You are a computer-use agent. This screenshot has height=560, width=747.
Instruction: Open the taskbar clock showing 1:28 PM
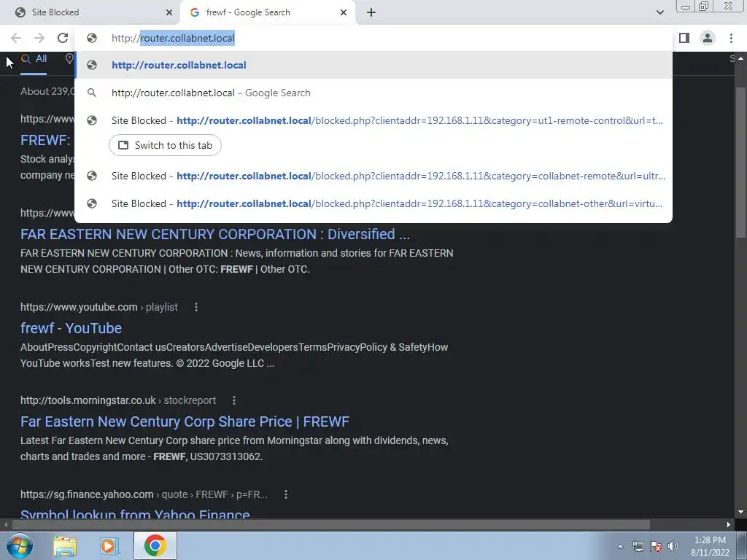[710, 546]
